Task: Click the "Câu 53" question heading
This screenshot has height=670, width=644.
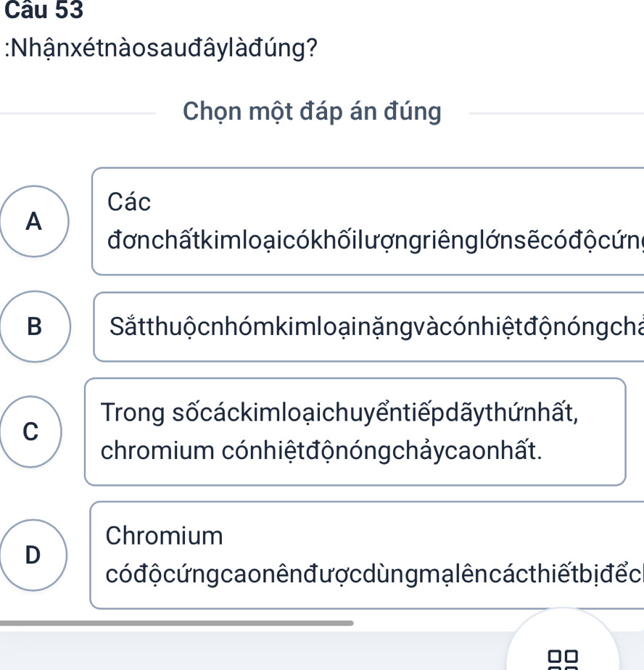Action: 42,9
